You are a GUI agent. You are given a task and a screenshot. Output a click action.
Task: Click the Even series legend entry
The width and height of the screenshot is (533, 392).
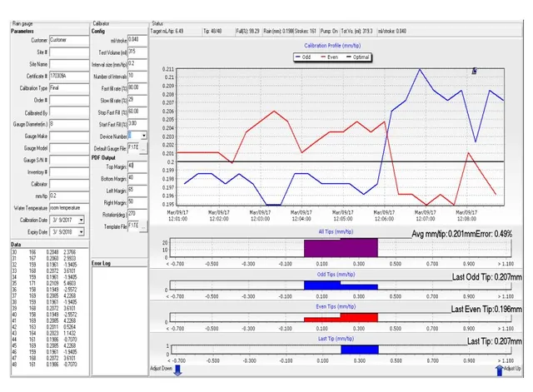tap(330, 57)
